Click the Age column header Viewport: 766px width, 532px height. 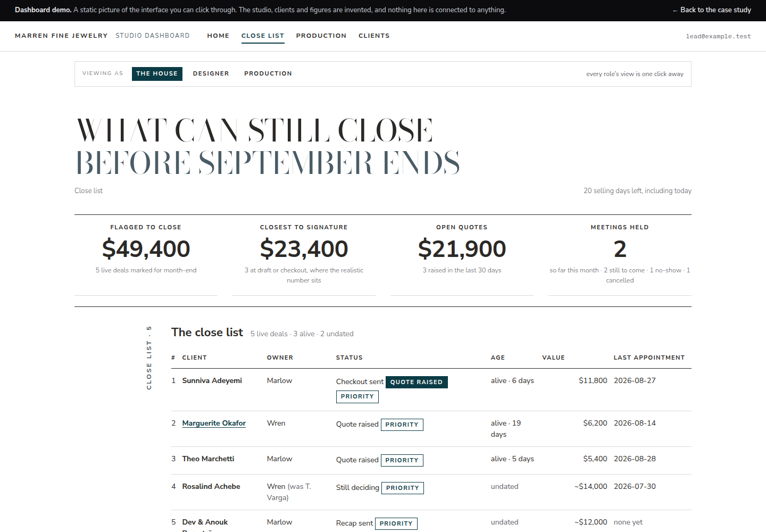498,358
